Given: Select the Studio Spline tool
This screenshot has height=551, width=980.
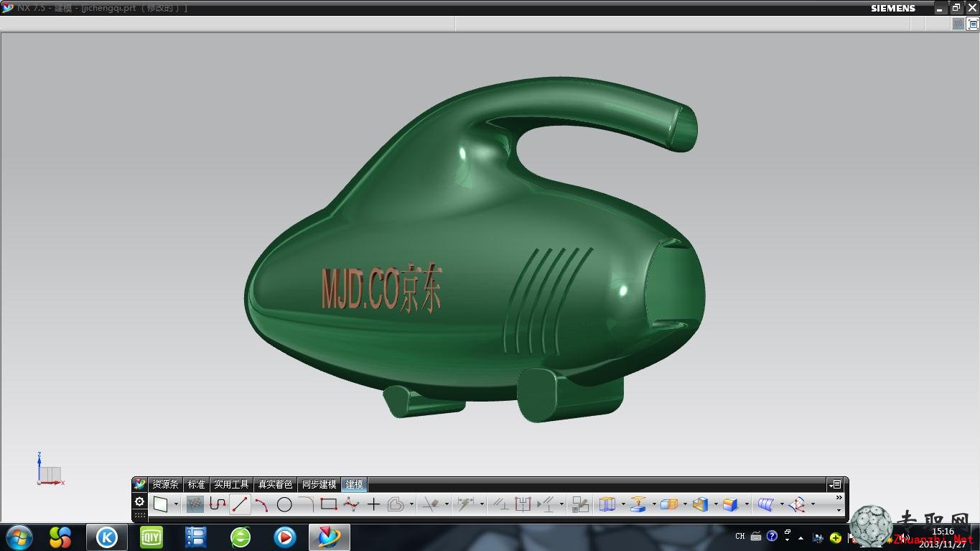Looking at the screenshot, I should (x=351, y=504).
